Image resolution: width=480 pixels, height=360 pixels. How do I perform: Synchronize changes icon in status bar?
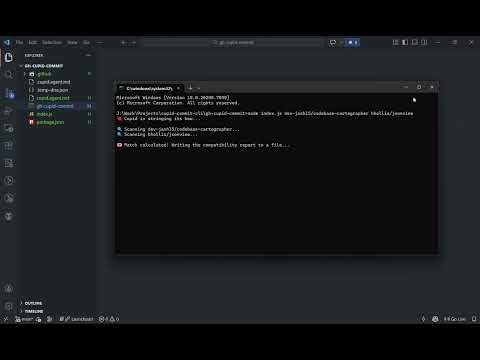coord(39,319)
